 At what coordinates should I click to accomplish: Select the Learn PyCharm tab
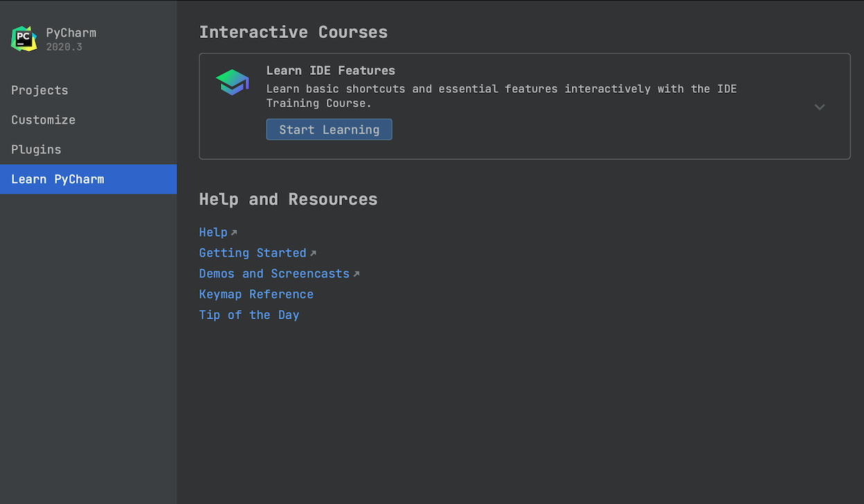[57, 179]
